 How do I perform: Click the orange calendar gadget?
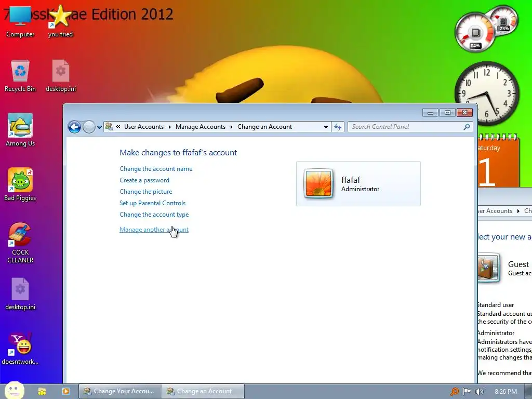[498, 161]
